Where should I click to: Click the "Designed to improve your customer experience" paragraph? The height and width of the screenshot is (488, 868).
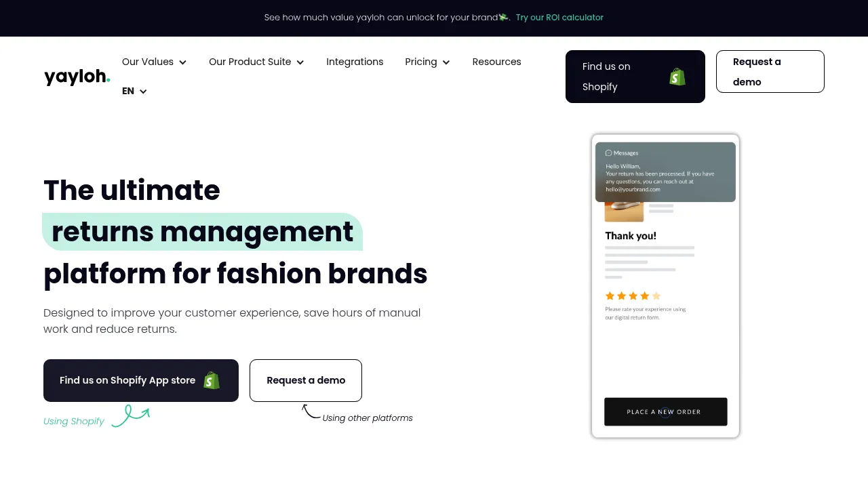[x=232, y=321]
